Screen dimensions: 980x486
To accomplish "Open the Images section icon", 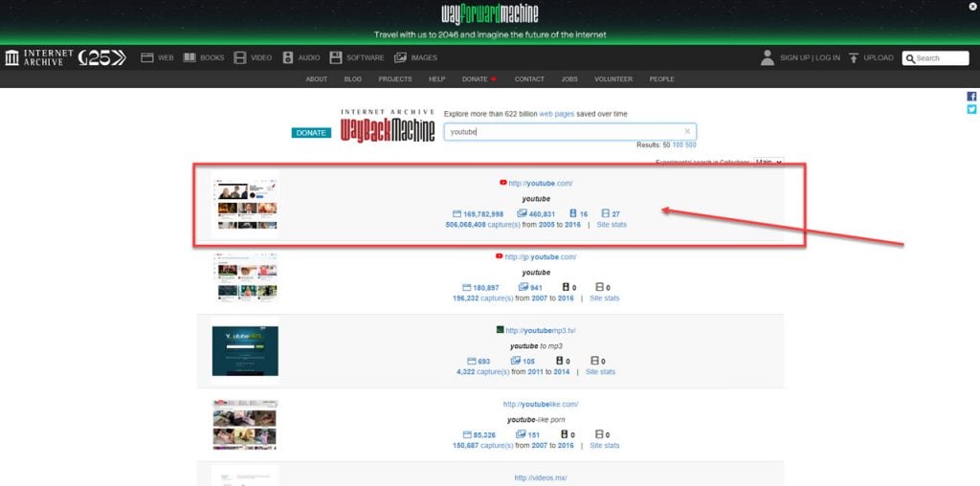I will pos(401,57).
